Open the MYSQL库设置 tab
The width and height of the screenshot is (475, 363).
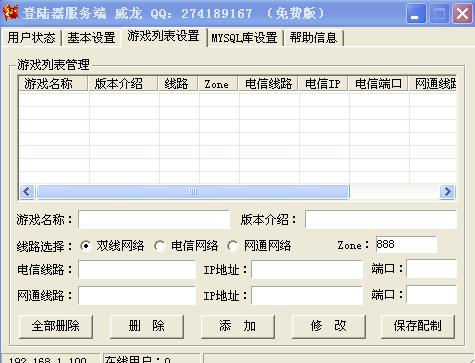pyautogui.click(x=245, y=38)
